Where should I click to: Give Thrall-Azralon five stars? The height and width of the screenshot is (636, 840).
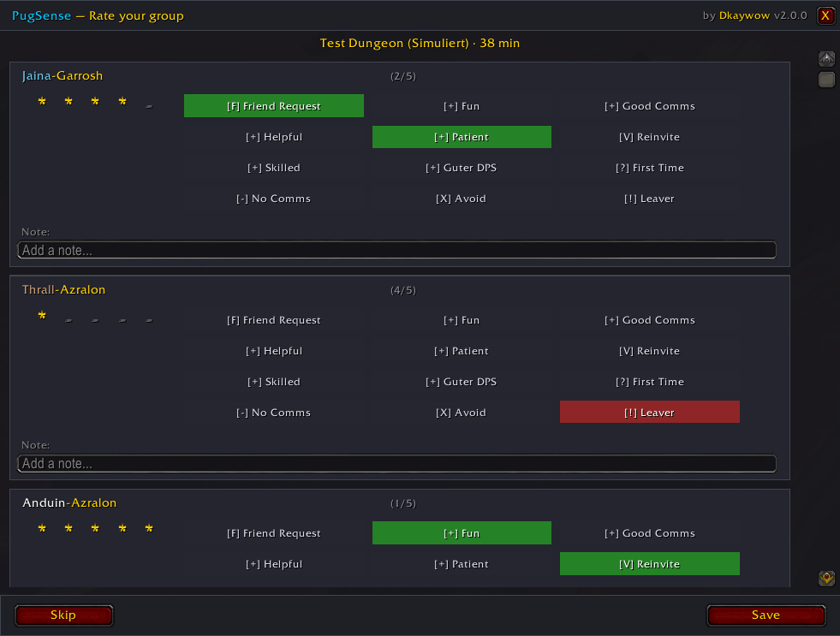coord(149,320)
